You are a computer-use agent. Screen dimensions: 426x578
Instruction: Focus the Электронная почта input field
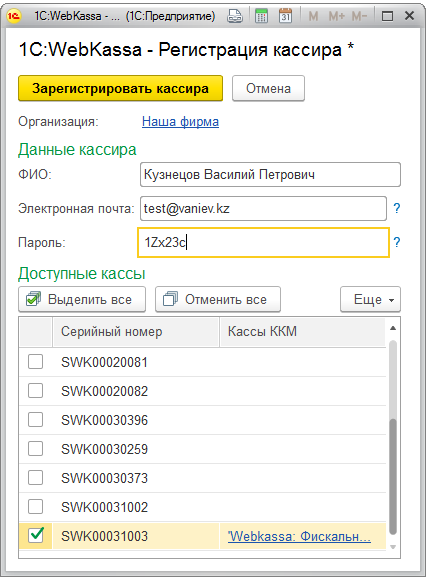point(263,208)
